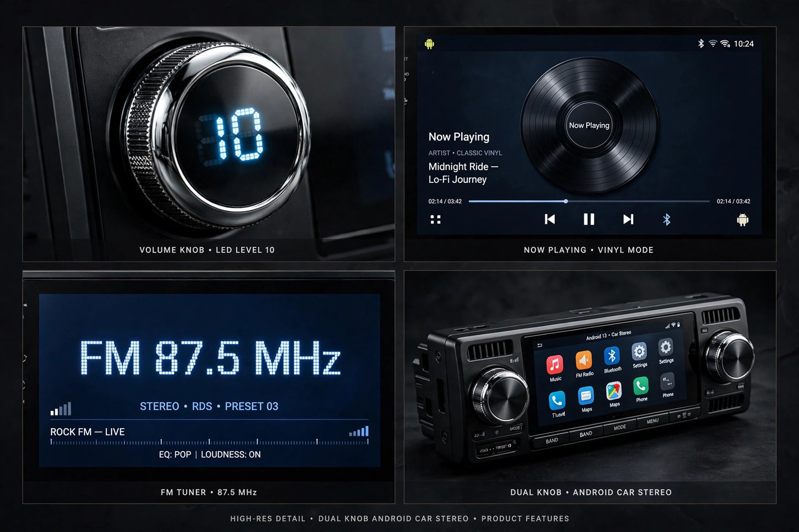The height and width of the screenshot is (532, 799).
Task: Open the green Phone app
Action: [640, 386]
